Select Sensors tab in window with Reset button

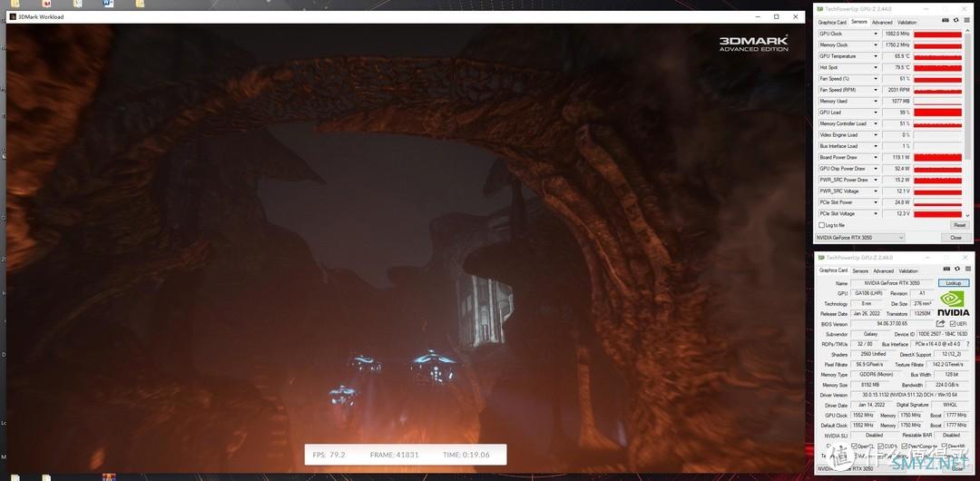click(859, 22)
